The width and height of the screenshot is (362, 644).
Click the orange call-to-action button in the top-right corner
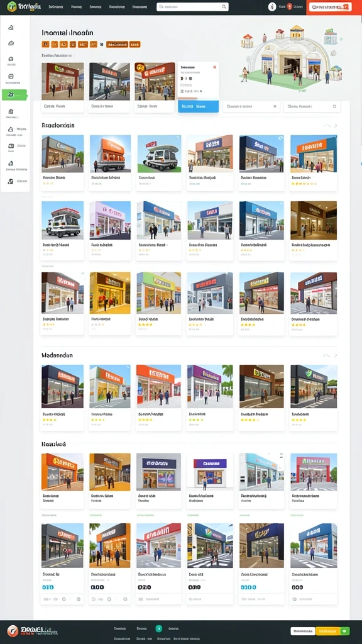tap(330, 7)
